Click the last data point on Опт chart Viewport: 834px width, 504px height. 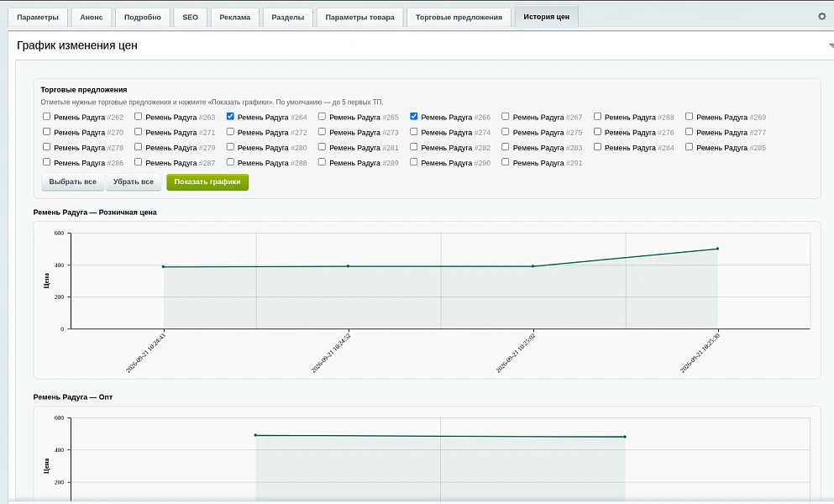(625, 437)
